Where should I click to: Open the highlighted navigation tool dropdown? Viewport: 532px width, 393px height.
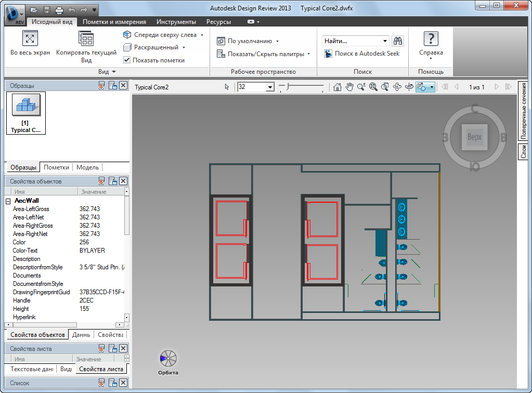pos(432,87)
